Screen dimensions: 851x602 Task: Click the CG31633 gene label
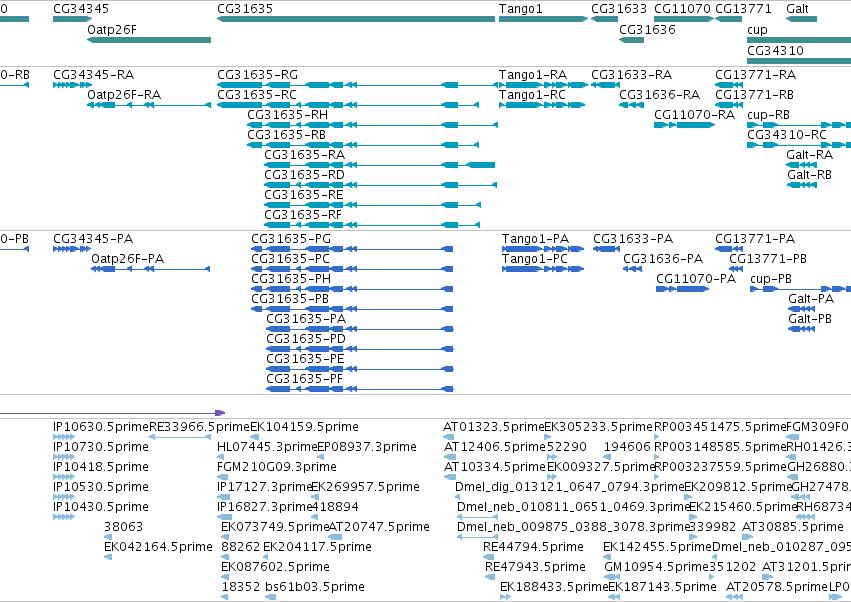coord(619,9)
